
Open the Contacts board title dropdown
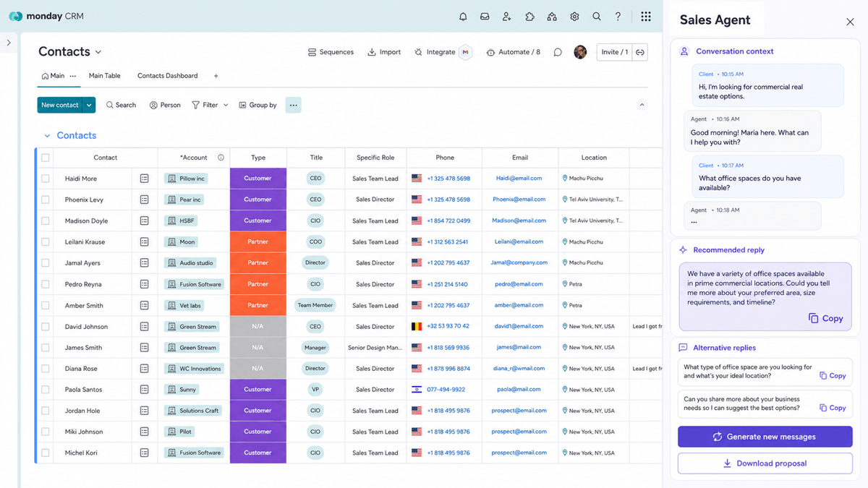click(98, 52)
